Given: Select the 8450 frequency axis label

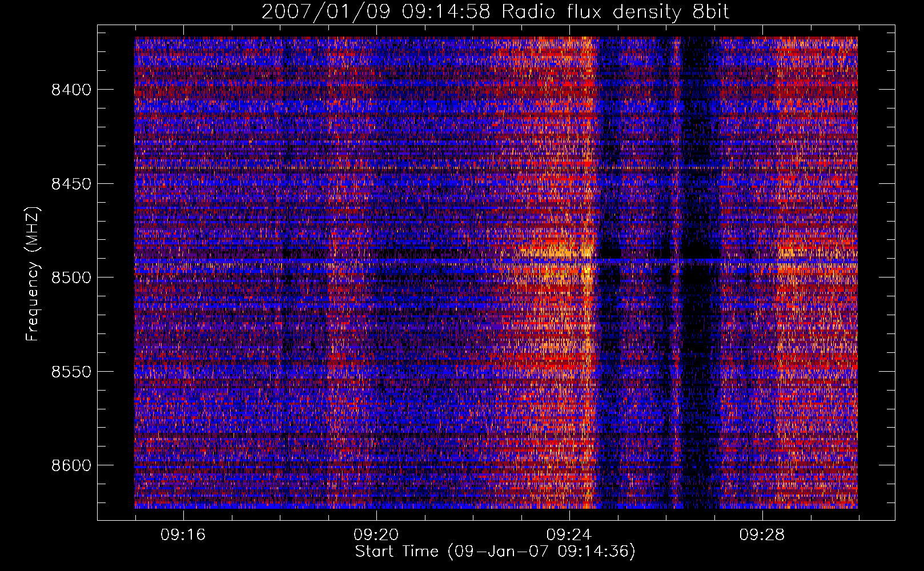Looking at the screenshot, I should [x=71, y=184].
